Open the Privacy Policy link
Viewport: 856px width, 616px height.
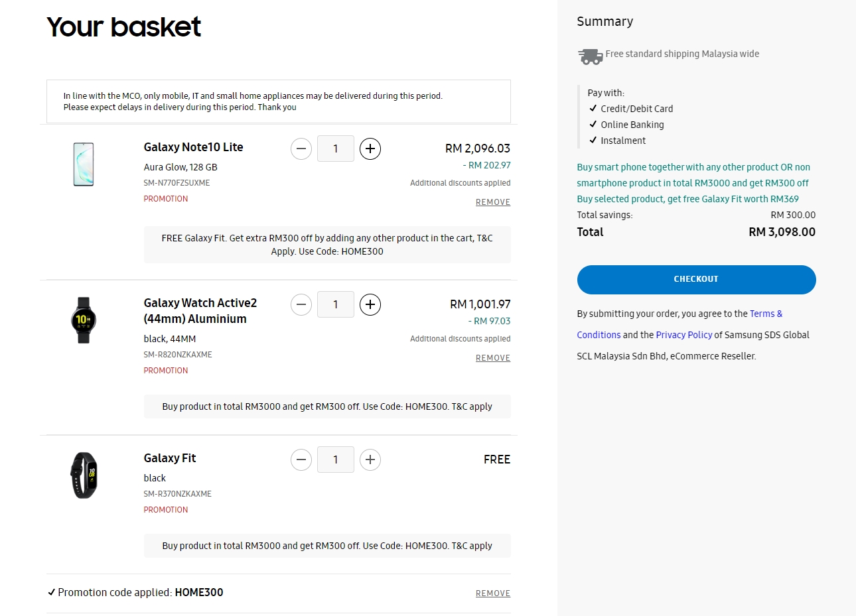(x=683, y=335)
